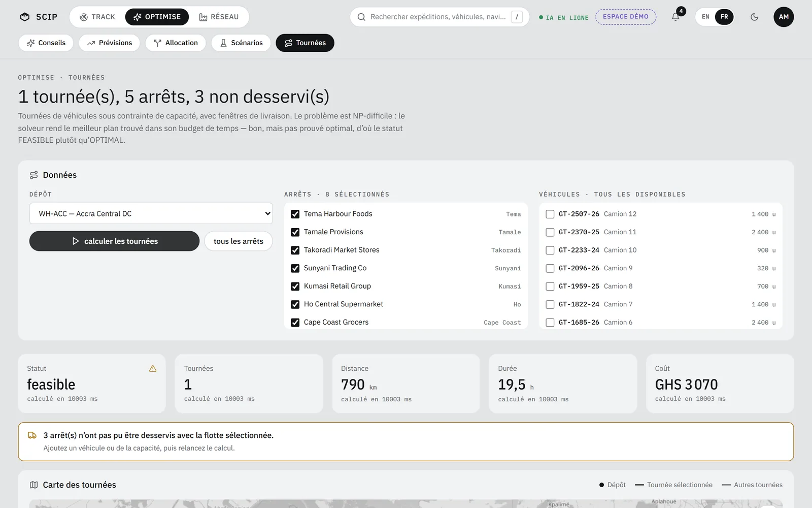Switch to the TRACK section
The height and width of the screenshot is (508, 812).
tap(97, 17)
